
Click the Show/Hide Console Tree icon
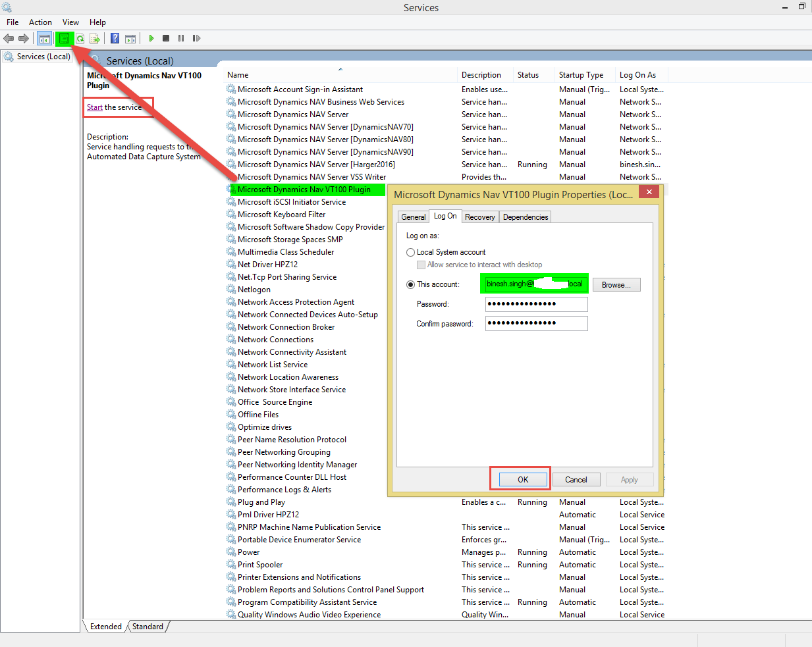coord(44,38)
